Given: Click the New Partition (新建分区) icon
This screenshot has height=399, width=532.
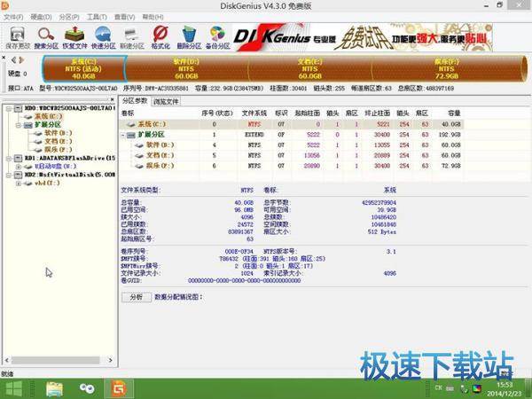Looking at the screenshot, I should 131,37.
